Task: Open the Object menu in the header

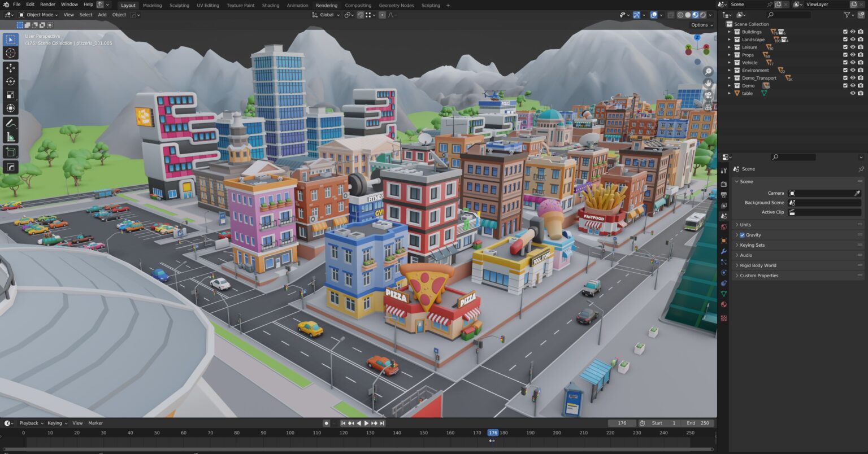Action: click(119, 15)
